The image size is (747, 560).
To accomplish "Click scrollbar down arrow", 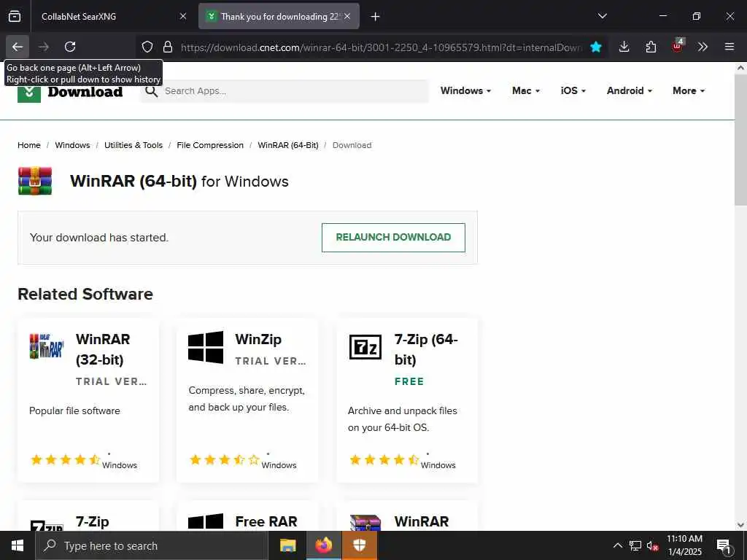I will tap(740, 525).
